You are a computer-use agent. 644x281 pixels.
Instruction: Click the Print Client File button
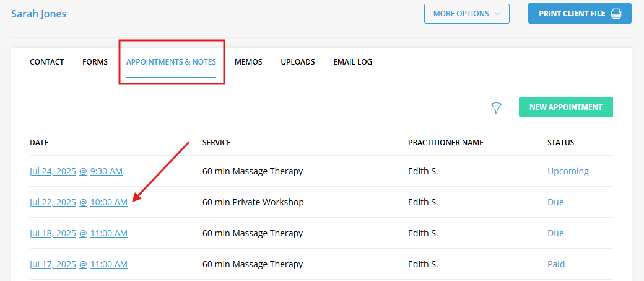(x=580, y=14)
